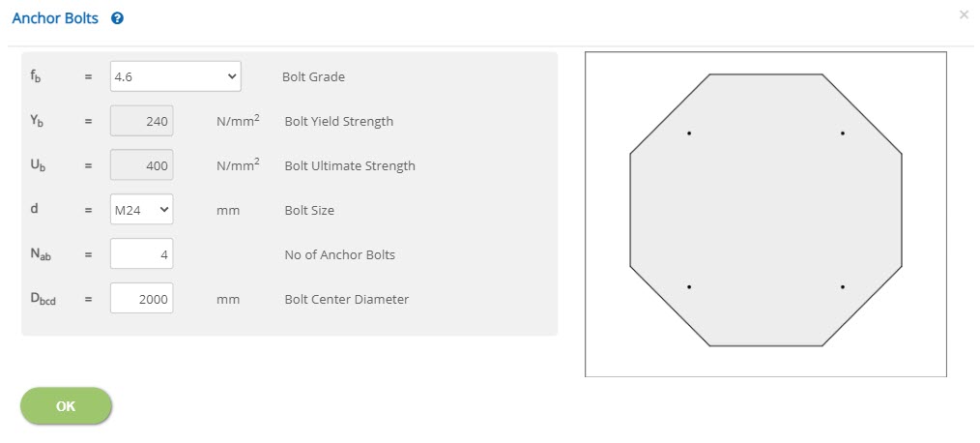980x443 pixels.
Task: Focus the No of Anchor Bolts input
Action: pyautogui.click(x=142, y=254)
